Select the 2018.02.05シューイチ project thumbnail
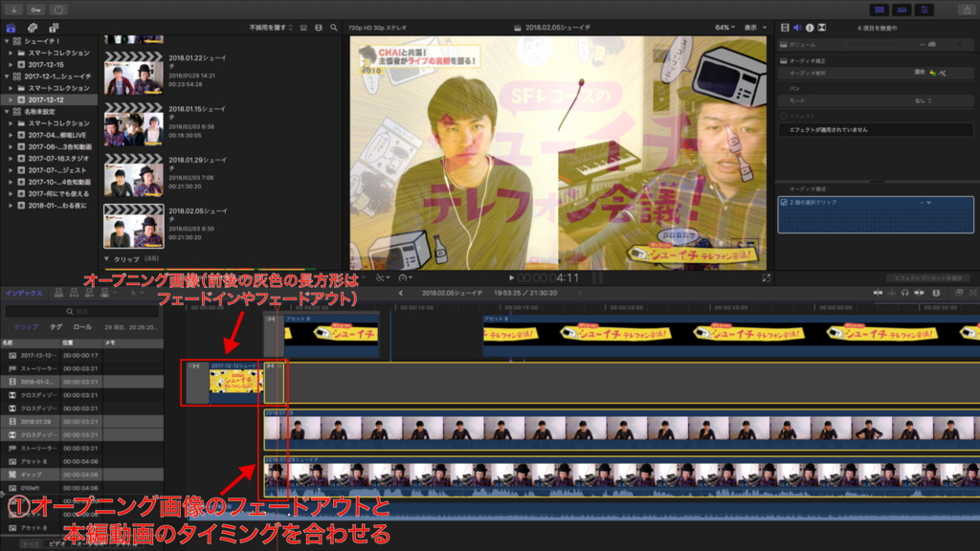The height and width of the screenshot is (551, 980). pos(134,226)
